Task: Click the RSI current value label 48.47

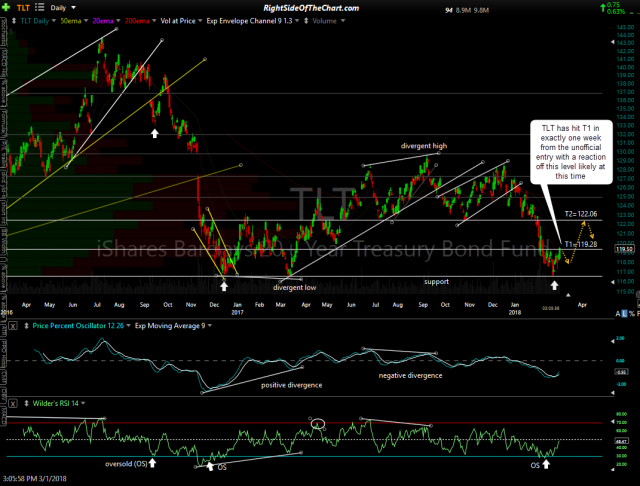Action: [621, 441]
